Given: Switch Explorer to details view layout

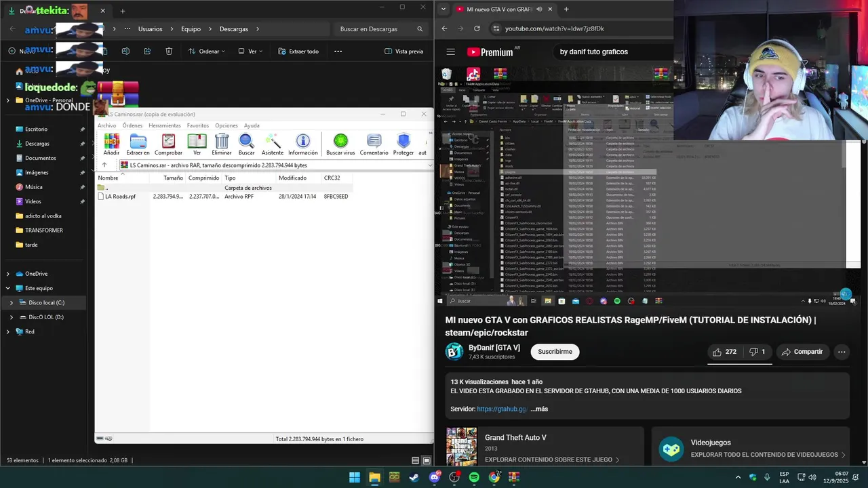Looking at the screenshot, I should pyautogui.click(x=414, y=460).
